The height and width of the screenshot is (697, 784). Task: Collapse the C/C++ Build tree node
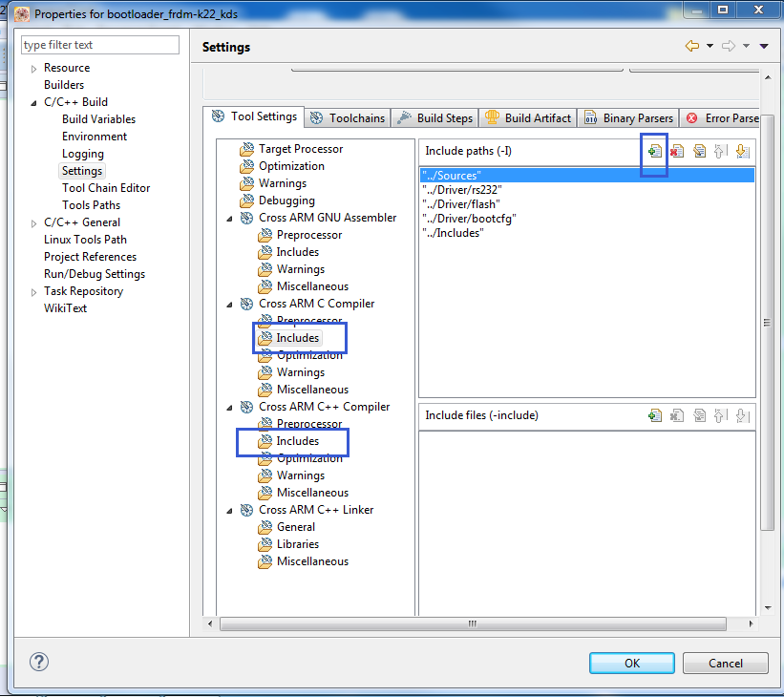click(33, 103)
